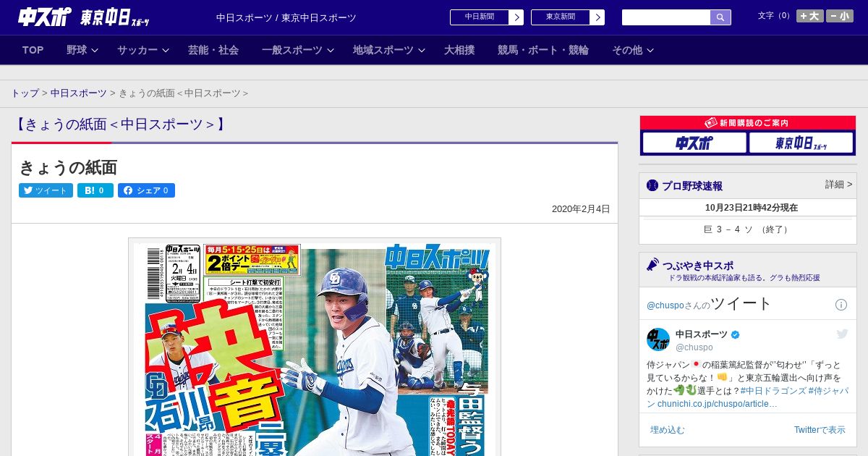Decrease the text size with the −小 button
The height and width of the screenshot is (456, 868).
coord(840,16)
